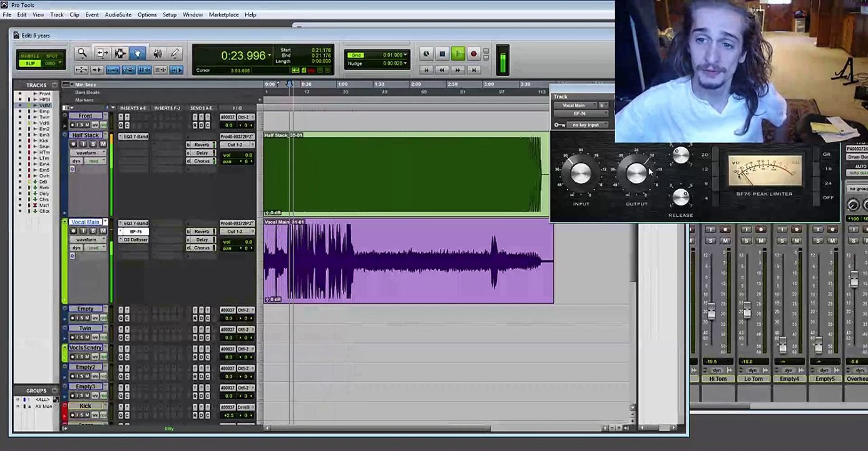Open the Chorus send on Vocal Main
The image size is (868, 451).
pos(202,247)
